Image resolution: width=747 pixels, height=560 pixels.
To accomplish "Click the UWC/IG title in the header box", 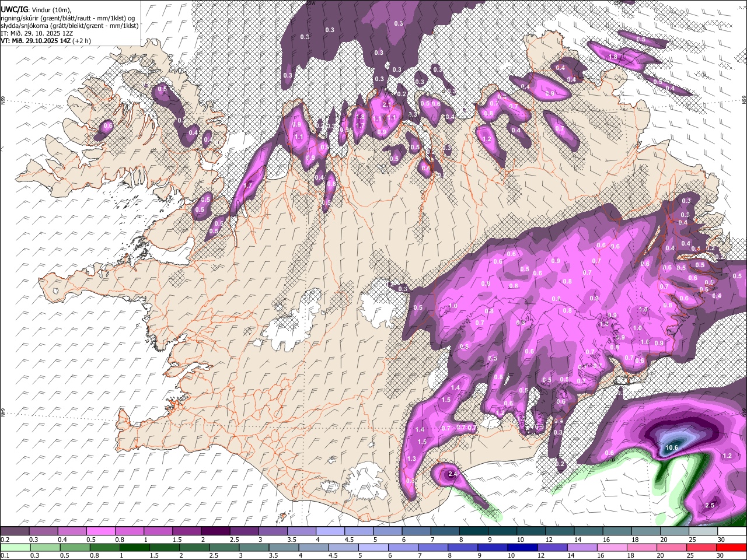I will (x=13, y=9).
